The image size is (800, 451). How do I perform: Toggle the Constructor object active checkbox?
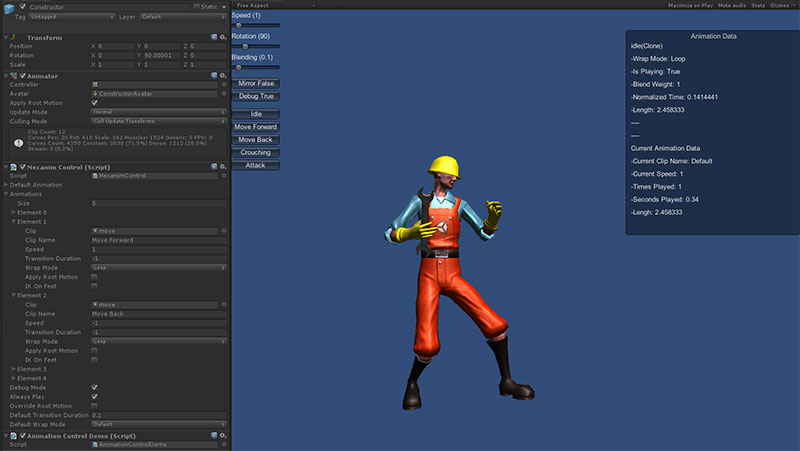coord(23,7)
